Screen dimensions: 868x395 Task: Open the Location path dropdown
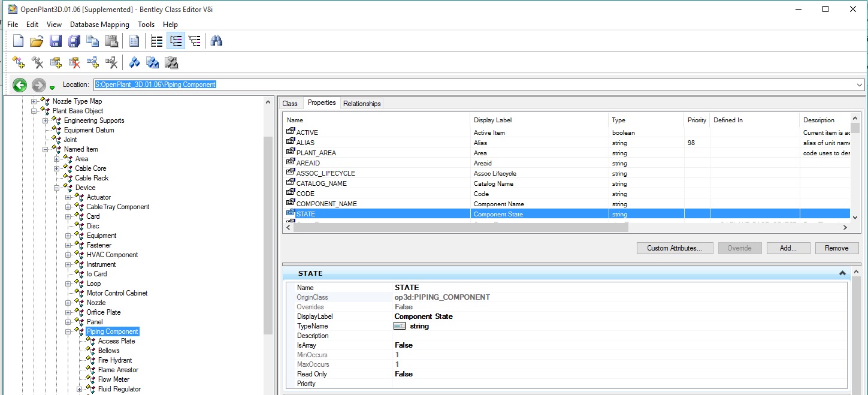coord(860,85)
